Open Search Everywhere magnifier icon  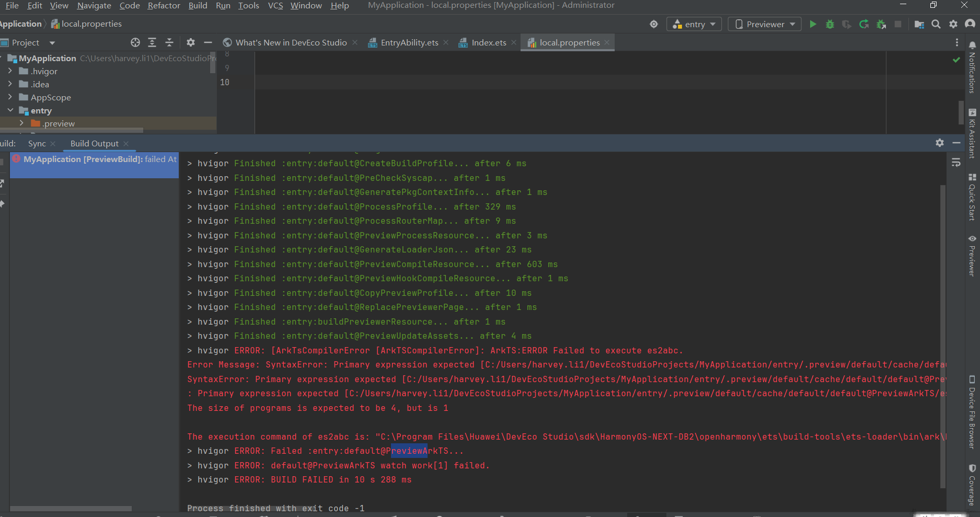coord(936,24)
